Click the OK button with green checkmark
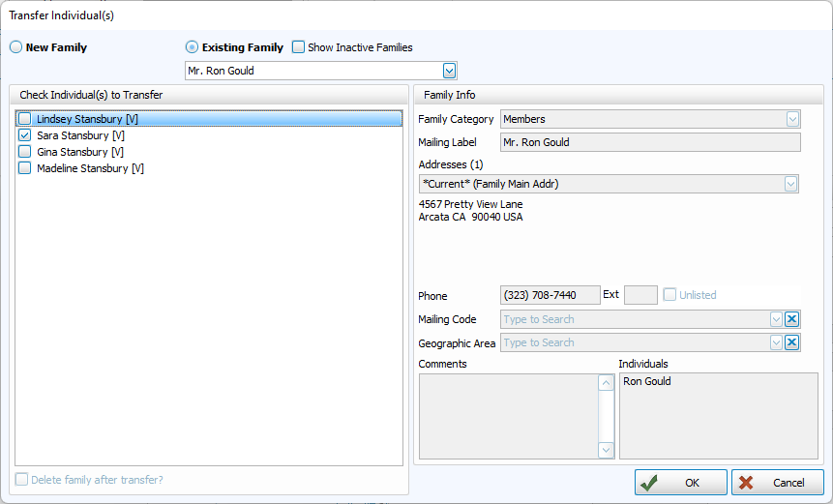Image resolution: width=833 pixels, height=504 pixels. [680, 482]
